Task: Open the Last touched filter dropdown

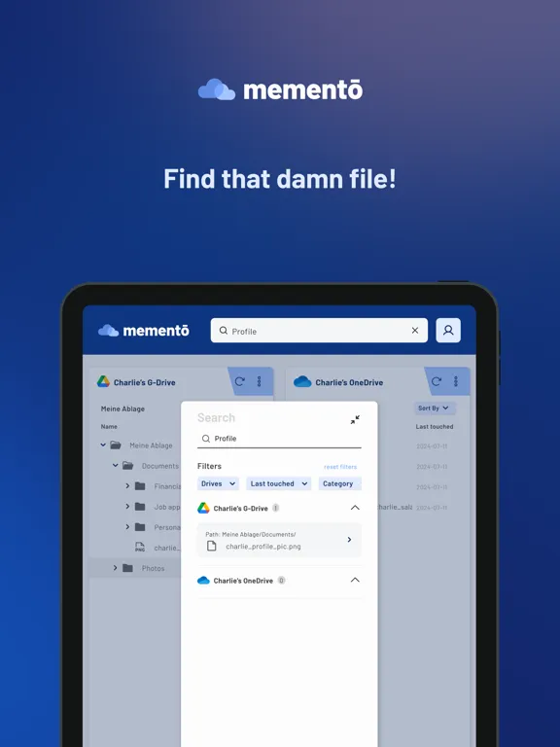Action: pos(279,483)
